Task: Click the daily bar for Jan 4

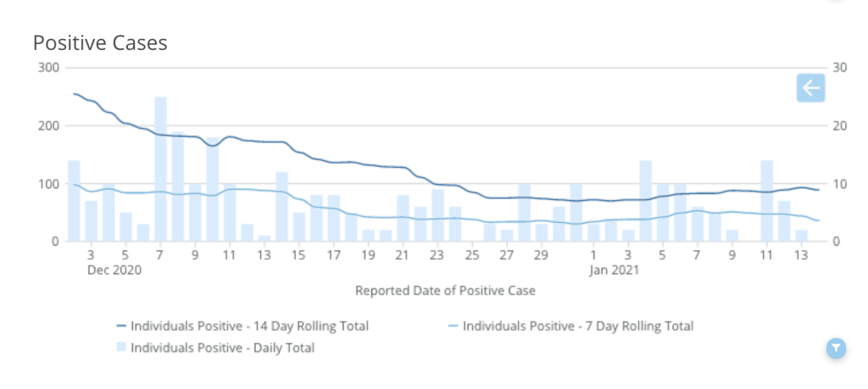Action: 645,201
